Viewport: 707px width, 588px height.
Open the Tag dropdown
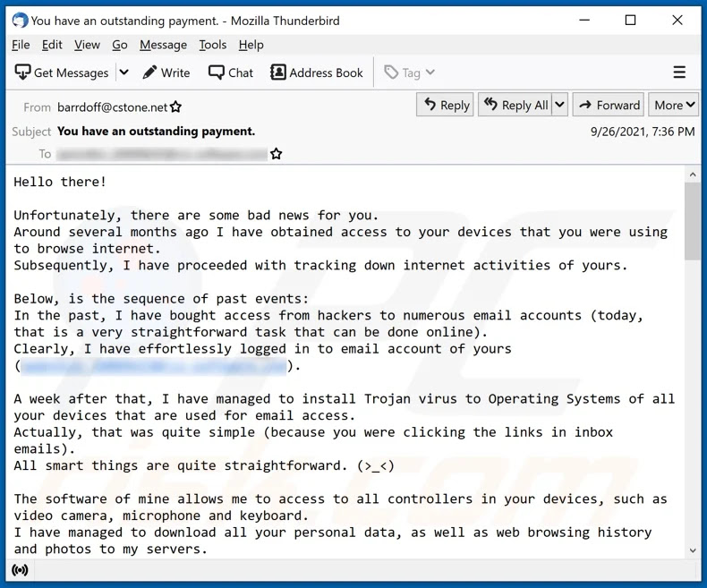[x=409, y=72]
